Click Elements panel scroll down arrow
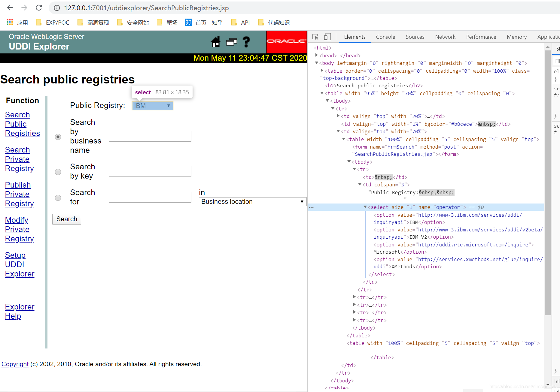The image size is (560, 392). (548, 384)
